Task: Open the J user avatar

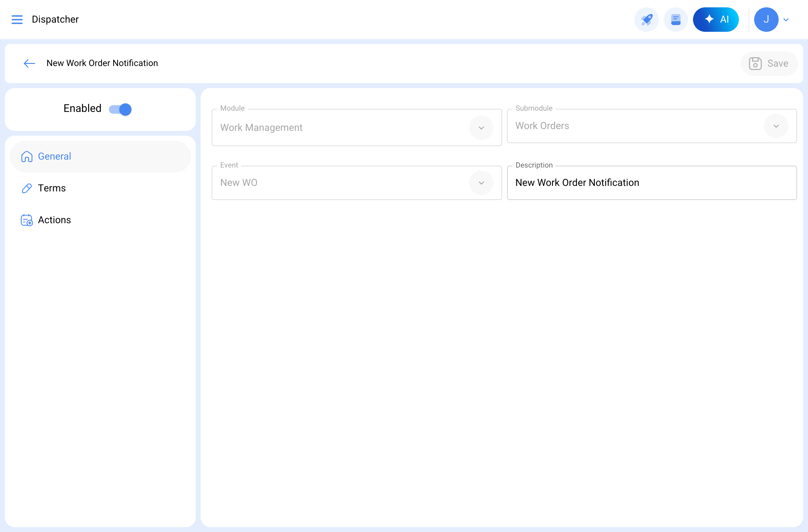Action: click(766, 19)
